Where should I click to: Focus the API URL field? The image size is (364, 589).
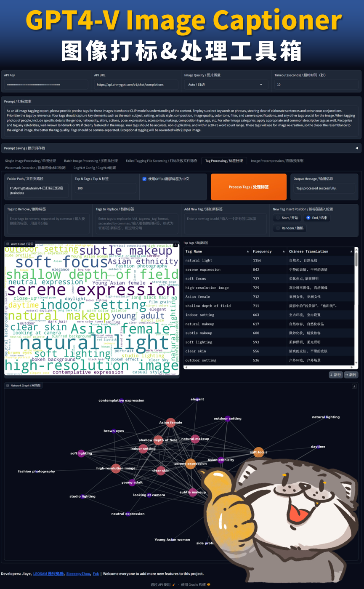(136, 85)
